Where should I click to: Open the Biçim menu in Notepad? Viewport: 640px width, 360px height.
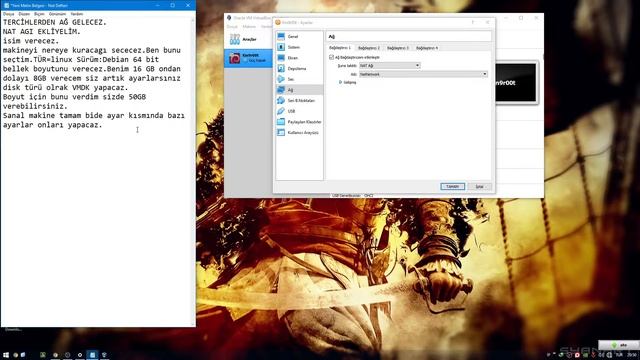[x=39, y=14]
